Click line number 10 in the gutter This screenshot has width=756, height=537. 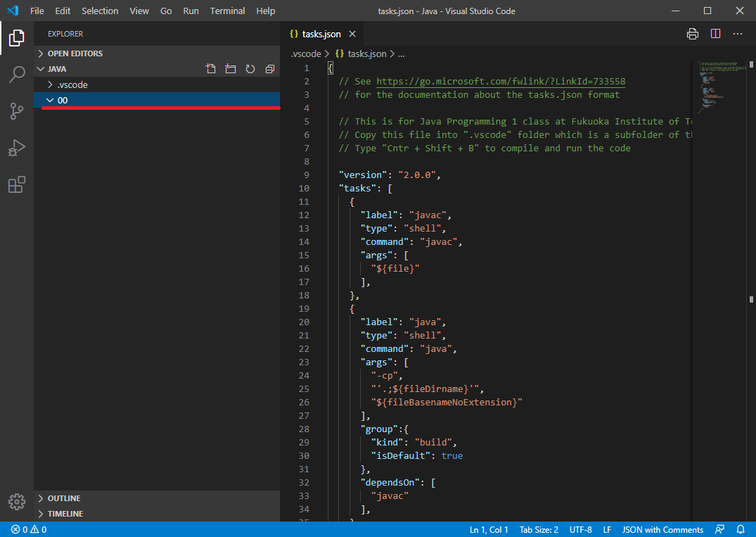(x=305, y=188)
